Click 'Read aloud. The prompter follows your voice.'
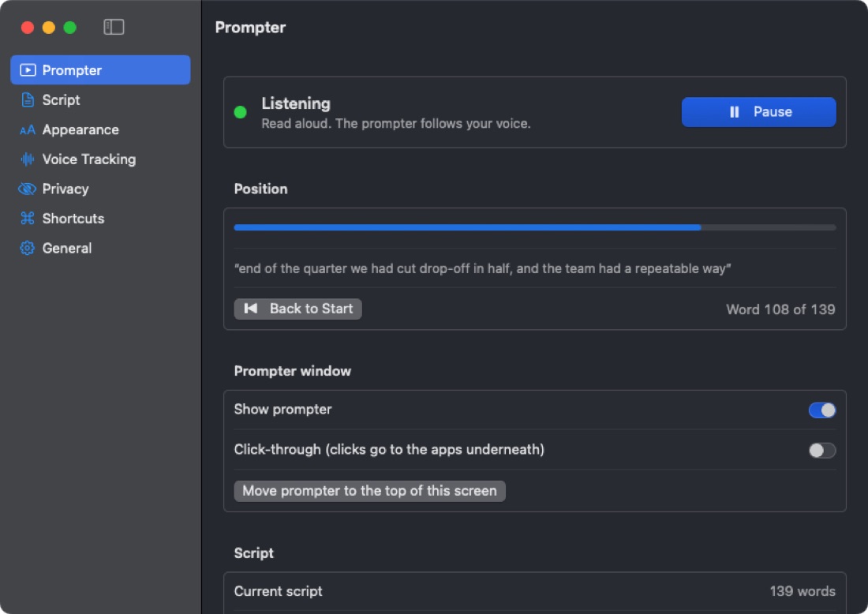The height and width of the screenshot is (614, 868). click(396, 123)
